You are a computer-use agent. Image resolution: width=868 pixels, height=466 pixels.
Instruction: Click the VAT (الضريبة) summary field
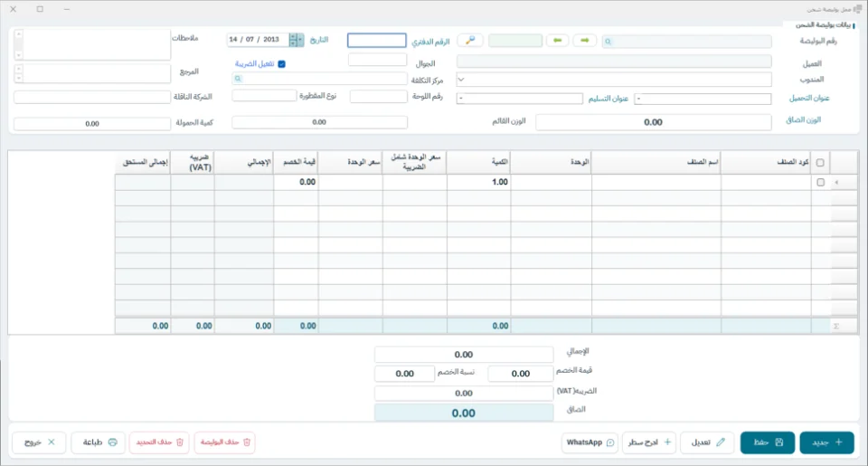click(x=464, y=394)
